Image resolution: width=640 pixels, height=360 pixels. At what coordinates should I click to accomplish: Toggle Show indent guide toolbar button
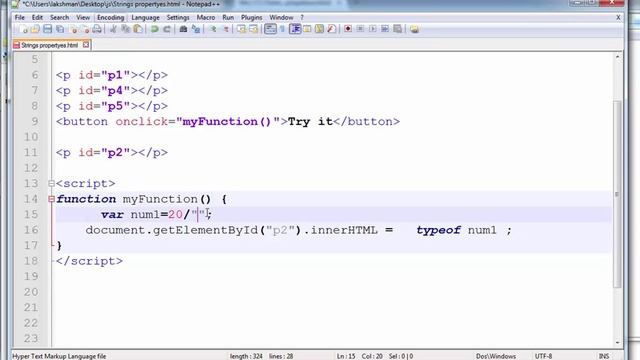coord(295,29)
